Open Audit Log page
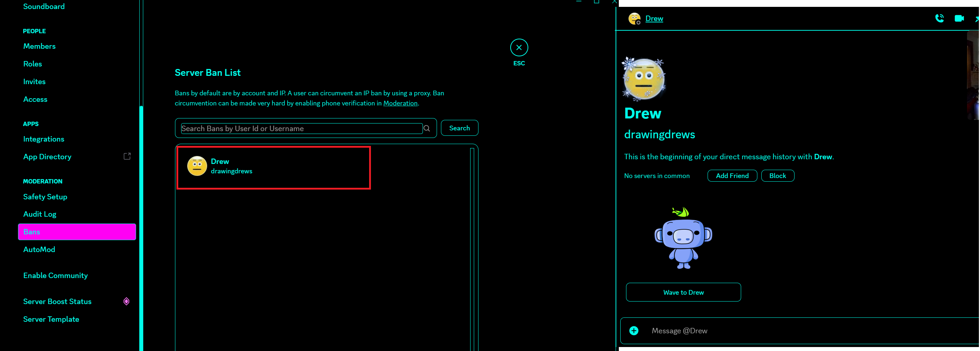The width and height of the screenshot is (980, 351). point(40,214)
